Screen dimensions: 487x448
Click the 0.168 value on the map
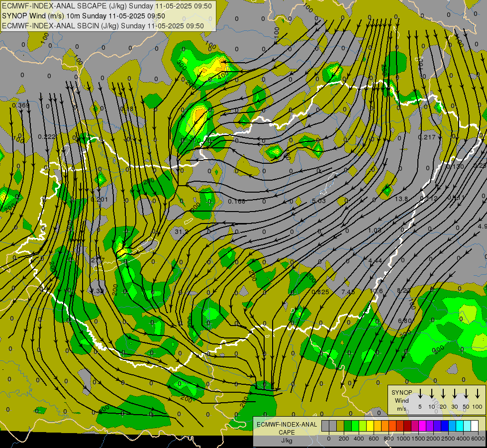point(237,202)
